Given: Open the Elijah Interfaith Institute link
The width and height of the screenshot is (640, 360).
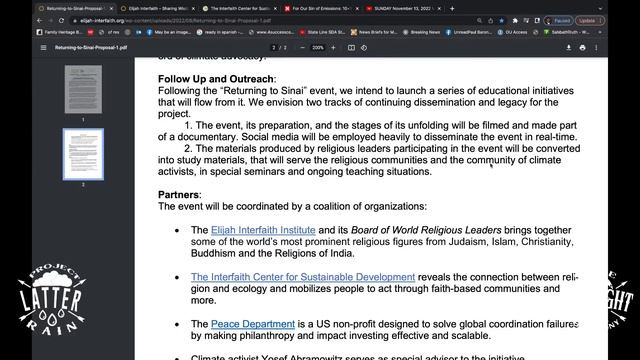Looking at the screenshot, I should point(263,230).
